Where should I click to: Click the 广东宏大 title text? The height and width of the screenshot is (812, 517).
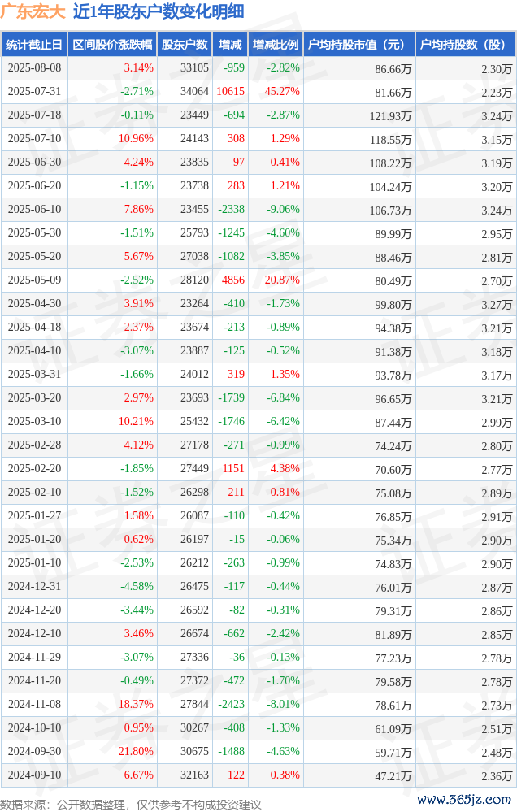click(33, 11)
